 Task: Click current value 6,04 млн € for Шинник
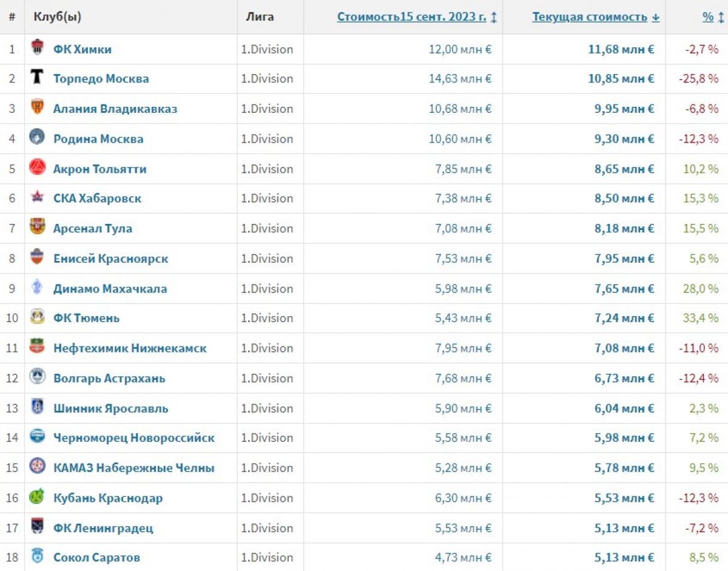[x=624, y=408]
